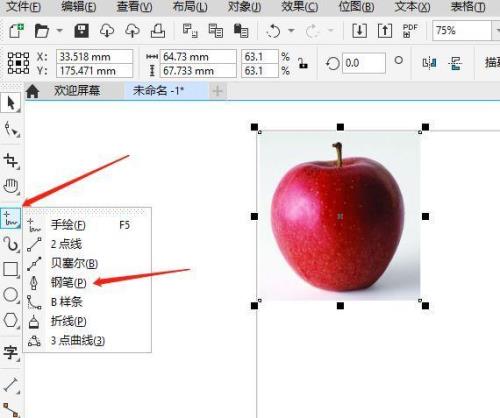Mirror the object horizontally
500x418 pixels.
tap(429, 63)
